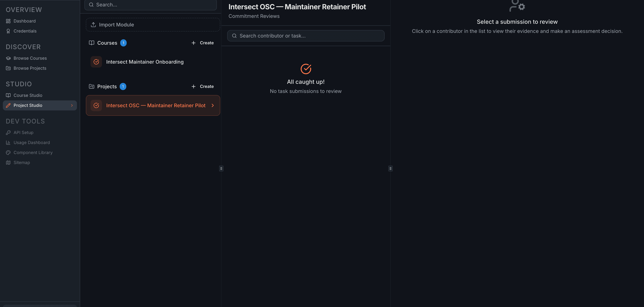The height and width of the screenshot is (307, 644).
Task: Collapse the Projects section
Action: click(x=107, y=86)
